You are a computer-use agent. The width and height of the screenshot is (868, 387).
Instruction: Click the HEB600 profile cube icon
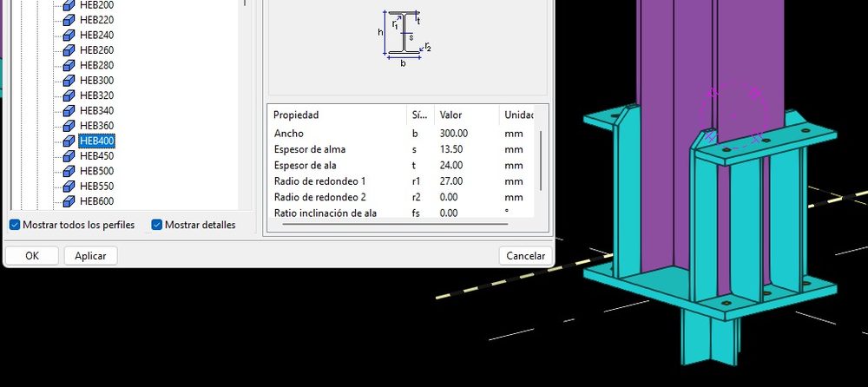[x=69, y=201]
